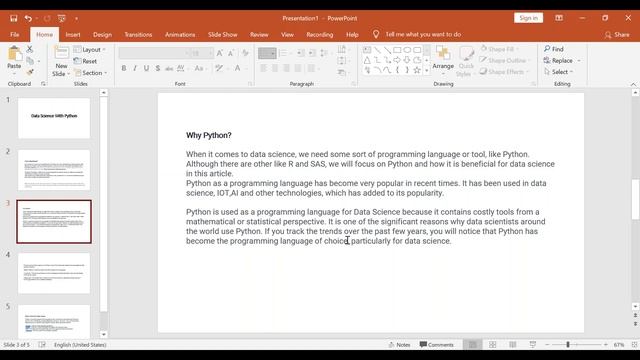Toggle text Shadow
640x360 pixels.
tap(158, 68)
